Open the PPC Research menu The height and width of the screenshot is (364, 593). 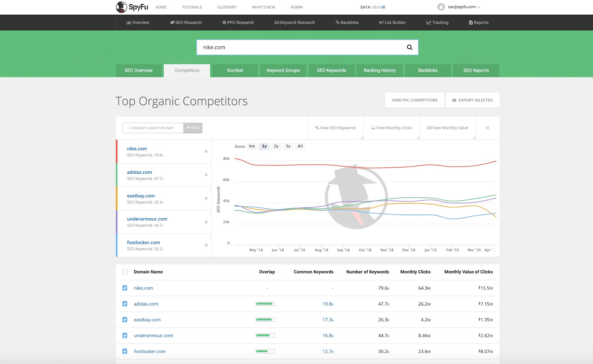point(238,23)
